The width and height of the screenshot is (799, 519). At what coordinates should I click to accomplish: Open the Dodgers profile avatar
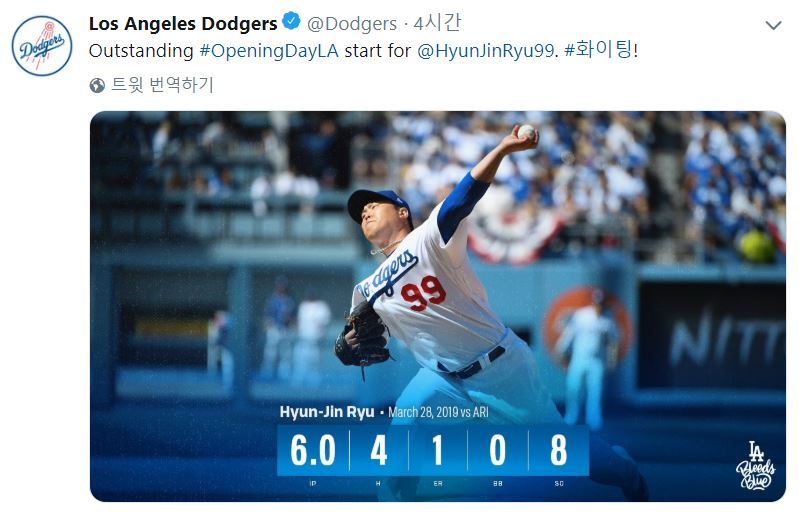pos(42,46)
